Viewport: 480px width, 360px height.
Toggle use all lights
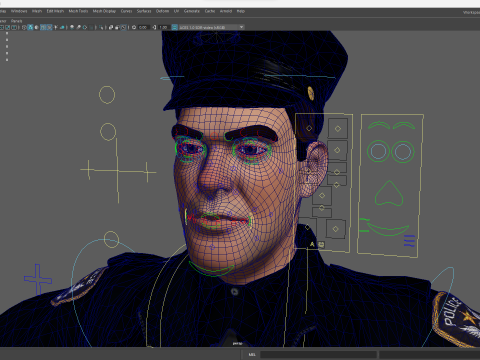pyautogui.click(x=56, y=27)
